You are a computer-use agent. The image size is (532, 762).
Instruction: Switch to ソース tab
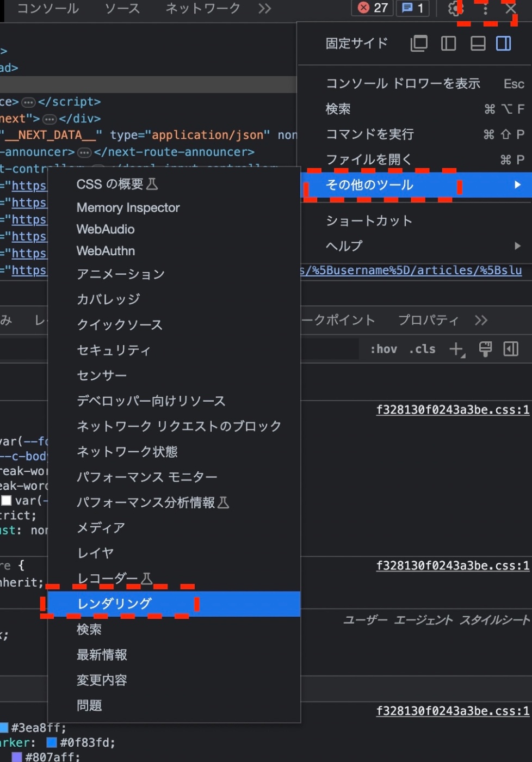[x=122, y=8]
